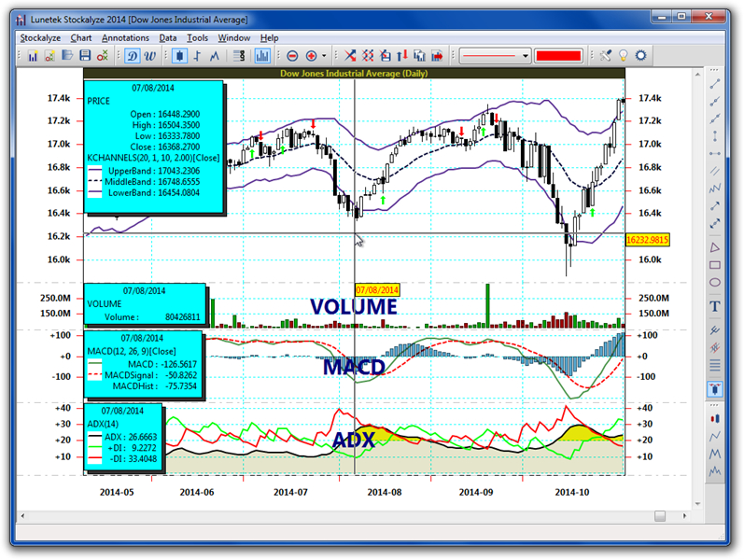744x560 pixels.
Task: Toggle line chart style in toolbar
Action: point(215,56)
